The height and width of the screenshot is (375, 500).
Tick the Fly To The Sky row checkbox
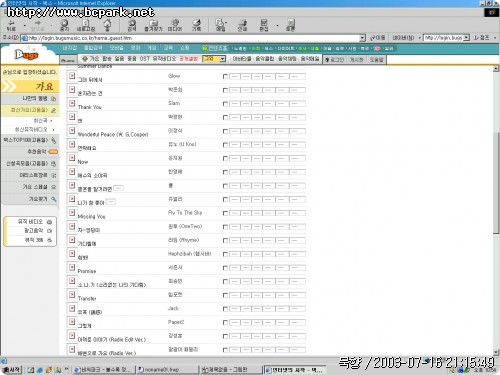click(x=225, y=213)
